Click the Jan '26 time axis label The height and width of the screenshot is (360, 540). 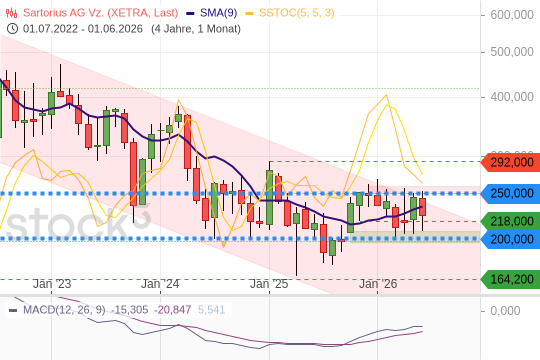[x=378, y=284]
